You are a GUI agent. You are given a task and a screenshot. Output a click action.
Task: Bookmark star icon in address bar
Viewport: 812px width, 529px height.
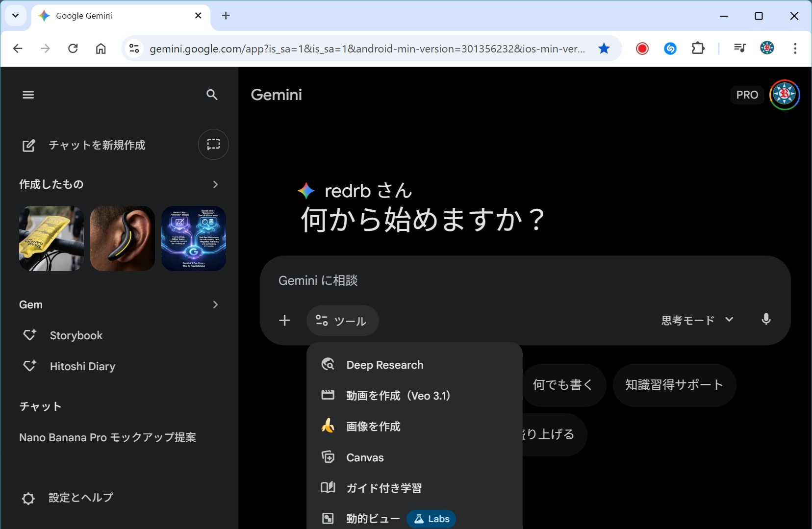[x=604, y=49]
